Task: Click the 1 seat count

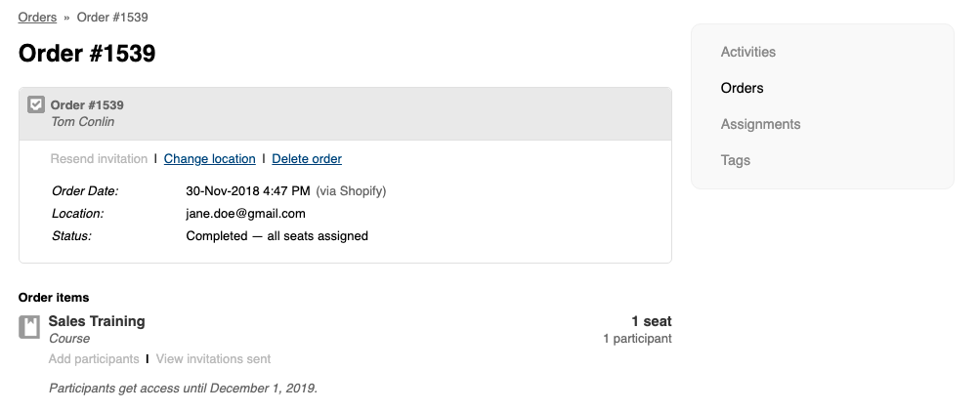Action: [651, 321]
